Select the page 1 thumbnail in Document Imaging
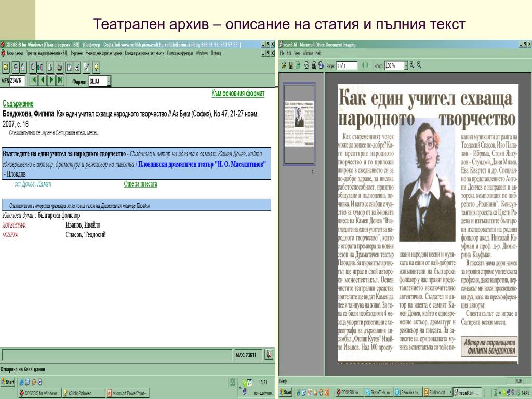The height and width of the screenshot is (399, 532). (299, 124)
